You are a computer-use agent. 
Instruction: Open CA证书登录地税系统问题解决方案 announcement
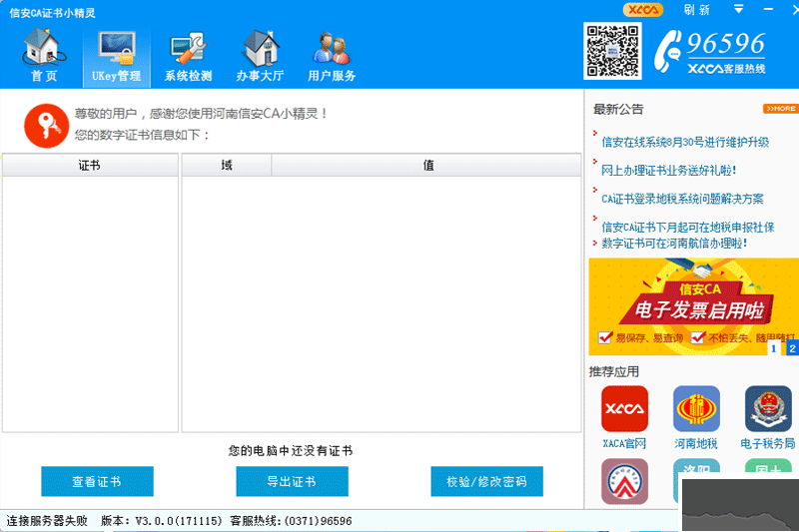click(x=682, y=199)
